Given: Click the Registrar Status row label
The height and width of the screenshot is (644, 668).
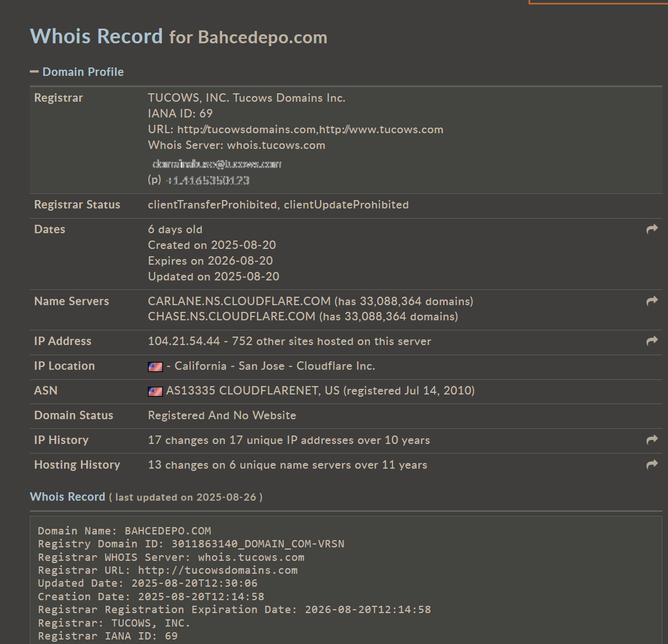Looking at the screenshot, I should point(77,205).
